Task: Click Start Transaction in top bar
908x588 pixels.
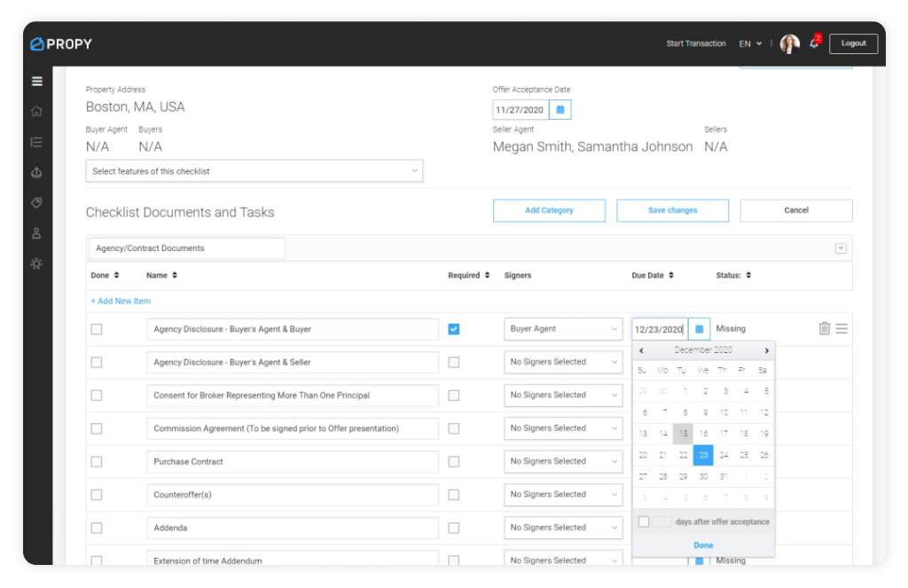Action: (x=696, y=43)
